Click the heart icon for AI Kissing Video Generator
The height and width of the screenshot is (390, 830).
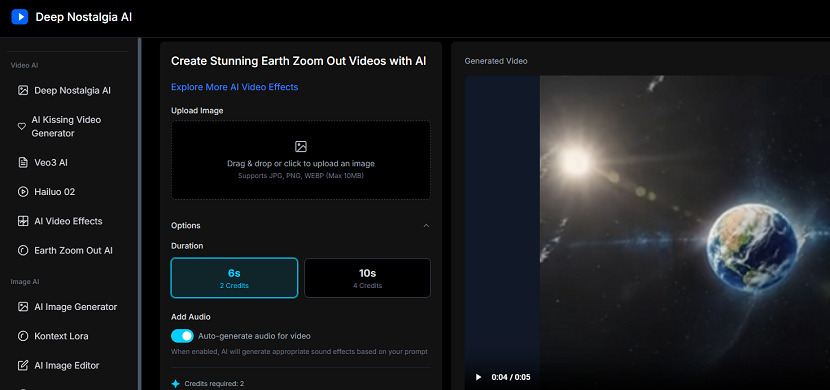(x=22, y=126)
